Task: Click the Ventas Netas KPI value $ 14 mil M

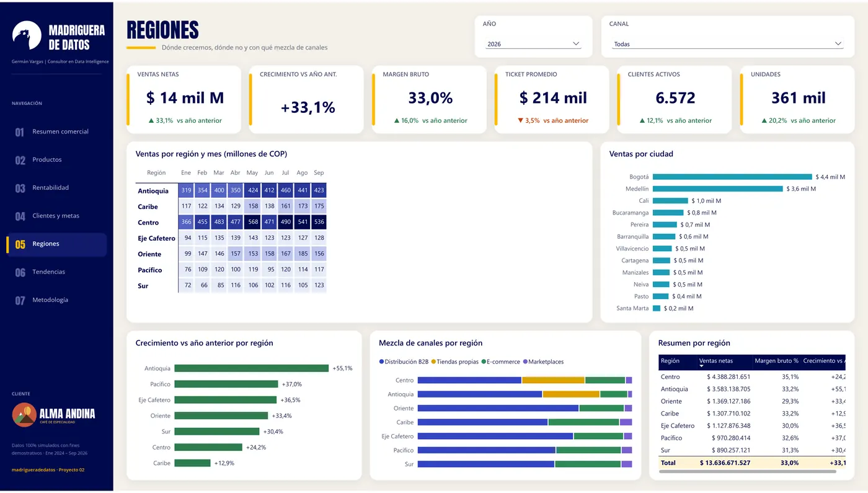Action: coord(185,98)
